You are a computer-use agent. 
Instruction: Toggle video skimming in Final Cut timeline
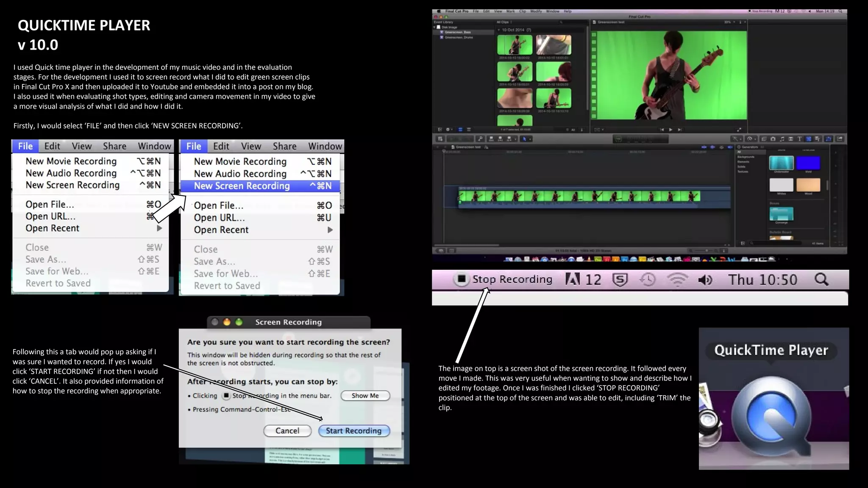tap(704, 147)
